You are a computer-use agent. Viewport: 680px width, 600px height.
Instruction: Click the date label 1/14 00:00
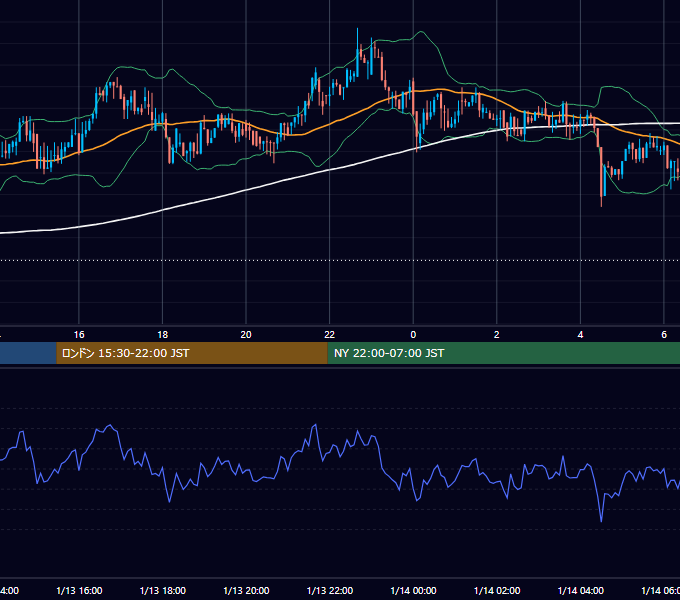point(413,590)
